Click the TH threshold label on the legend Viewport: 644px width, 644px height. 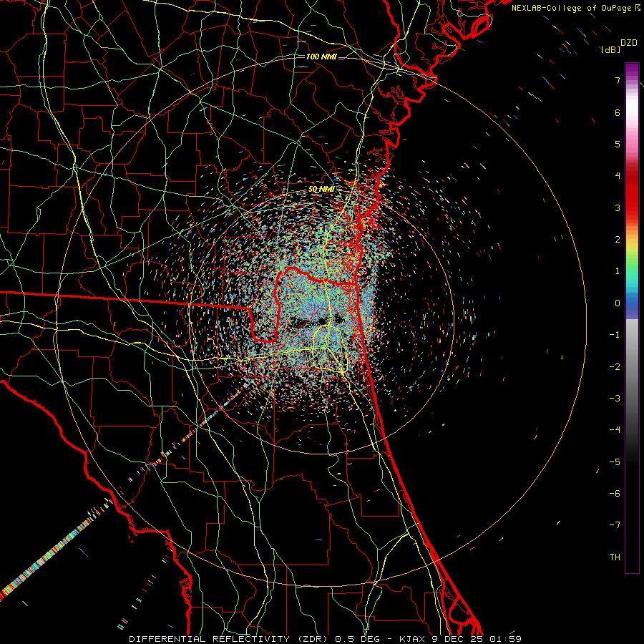[x=615, y=557]
